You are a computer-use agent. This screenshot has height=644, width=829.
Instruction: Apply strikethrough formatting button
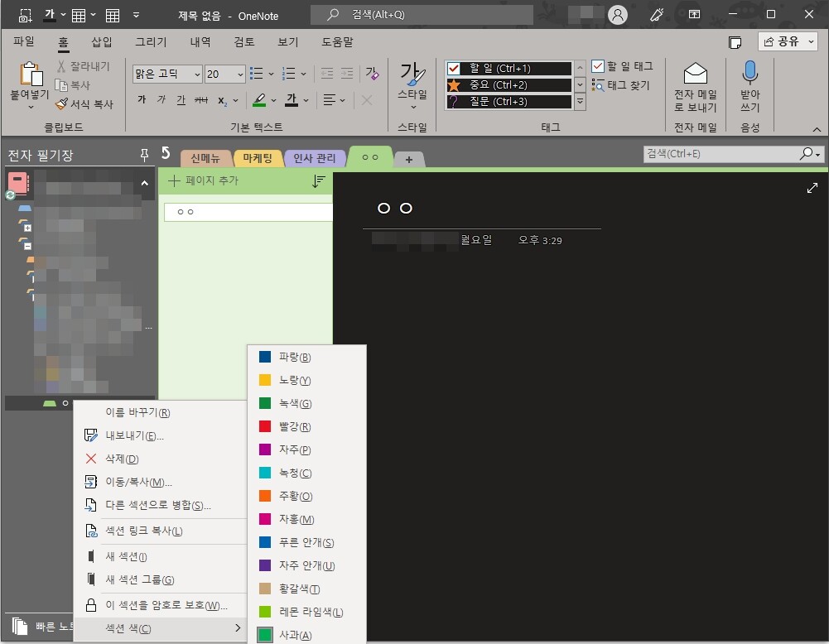click(x=201, y=99)
